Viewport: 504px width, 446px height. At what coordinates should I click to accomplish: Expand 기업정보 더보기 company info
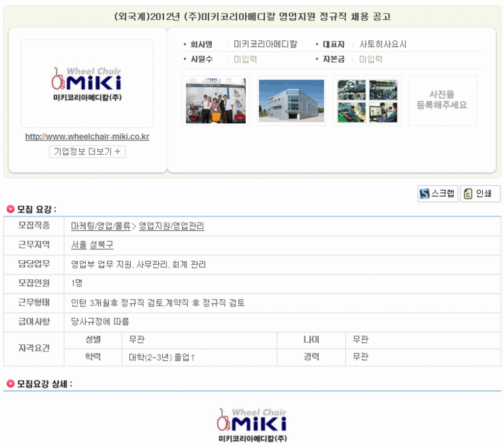(87, 151)
